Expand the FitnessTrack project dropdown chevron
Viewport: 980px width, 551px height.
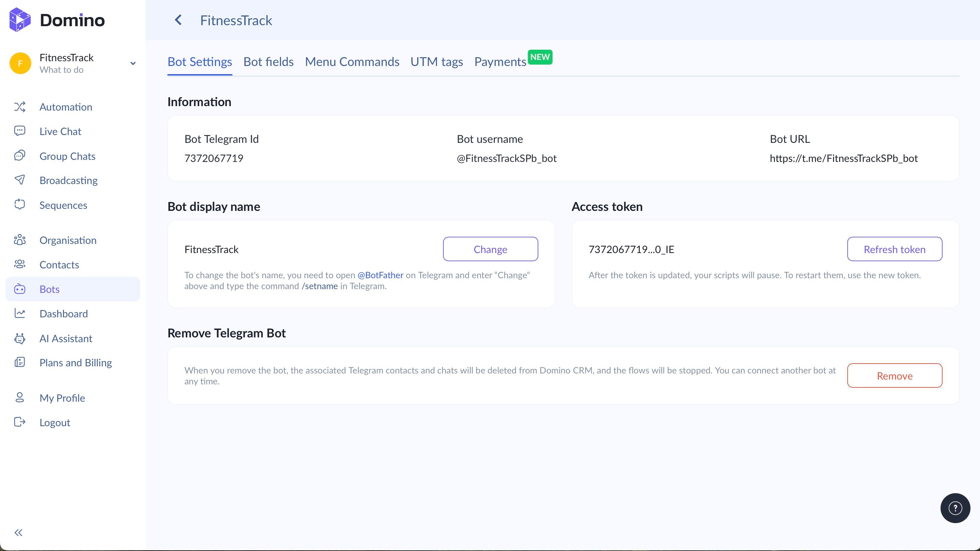tap(133, 64)
